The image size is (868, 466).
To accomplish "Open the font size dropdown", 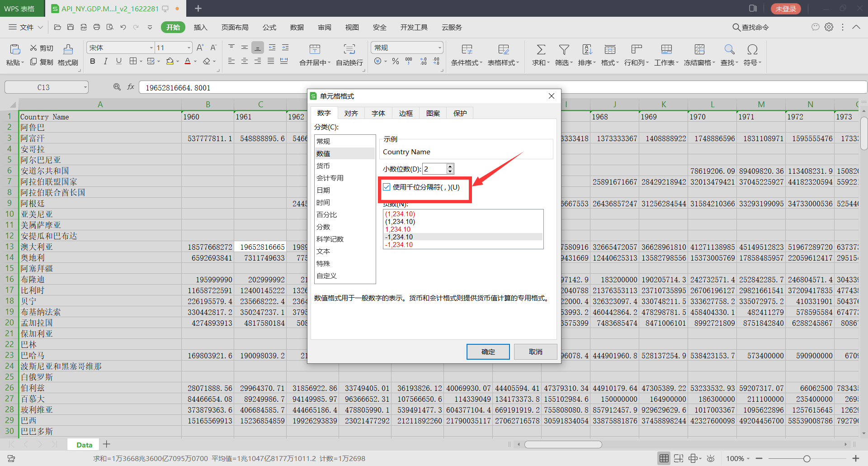I will (x=189, y=48).
